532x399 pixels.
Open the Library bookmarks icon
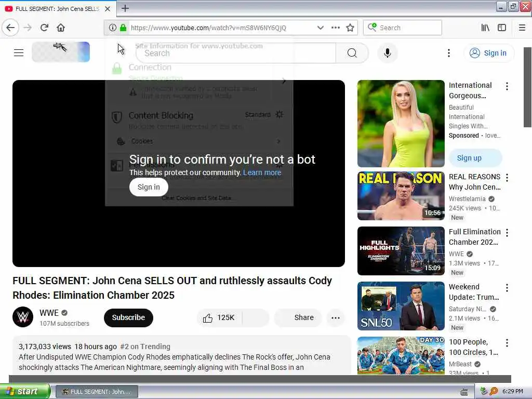pos(485,28)
